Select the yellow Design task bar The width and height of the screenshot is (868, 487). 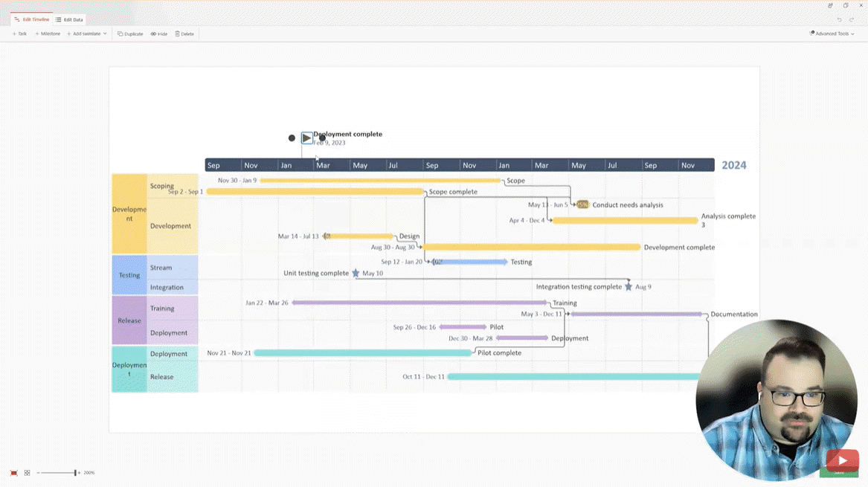(x=359, y=236)
